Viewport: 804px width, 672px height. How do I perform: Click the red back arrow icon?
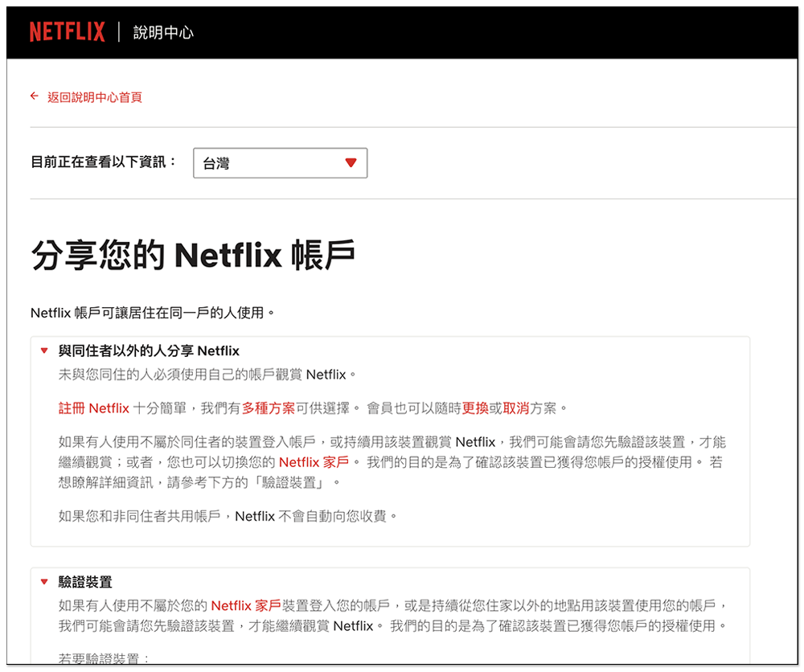pos(35,96)
